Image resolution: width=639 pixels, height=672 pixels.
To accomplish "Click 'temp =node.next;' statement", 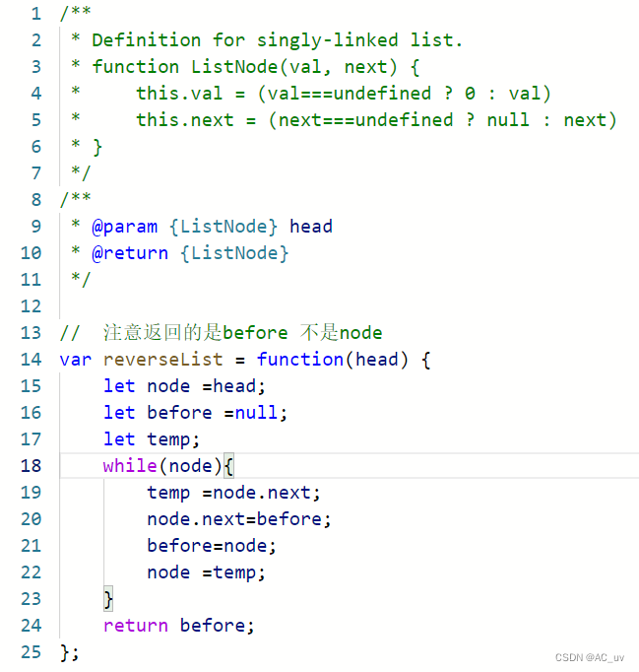I will click(233, 493).
